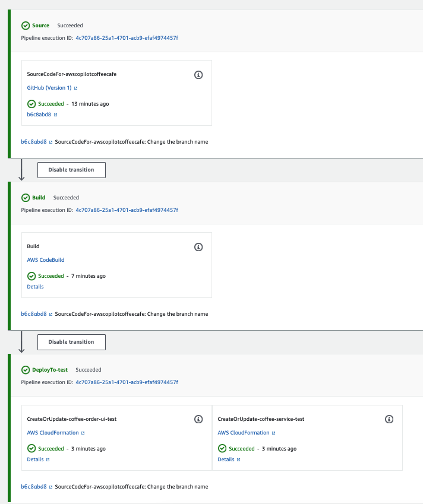Open commit b6c8abd8 link in Source action card

click(x=39, y=115)
